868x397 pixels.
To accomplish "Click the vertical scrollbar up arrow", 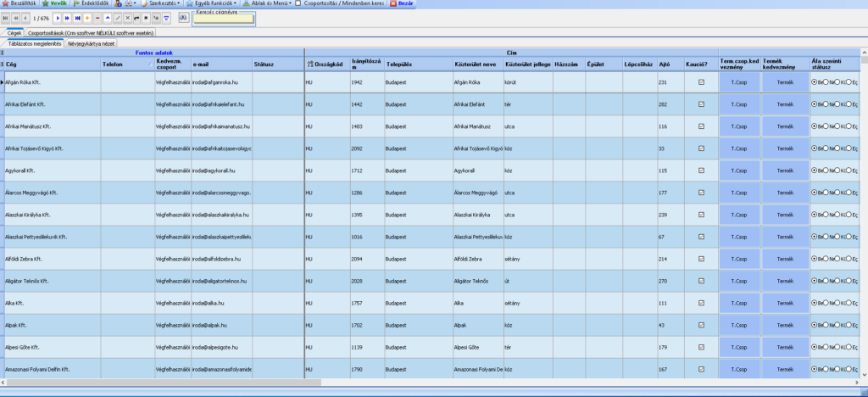I will pyautogui.click(x=865, y=52).
